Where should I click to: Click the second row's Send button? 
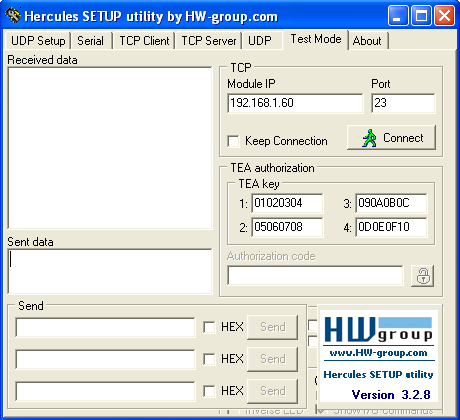[x=272, y=359]
